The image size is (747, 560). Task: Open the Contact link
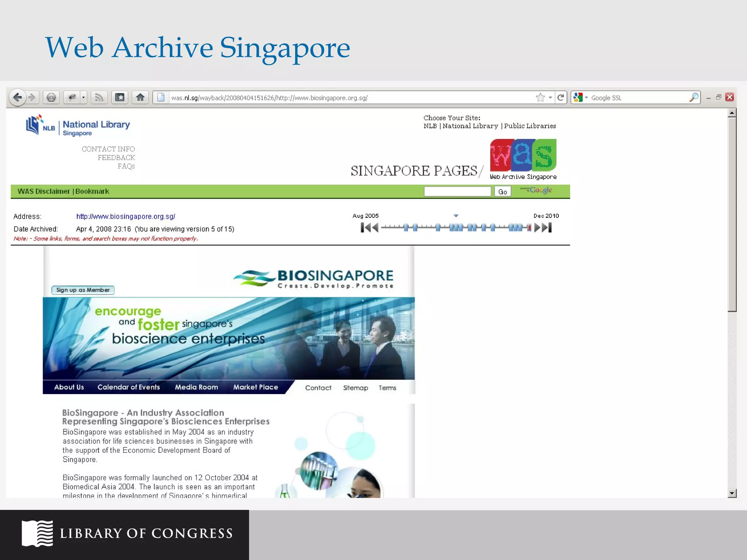point(318,388)
